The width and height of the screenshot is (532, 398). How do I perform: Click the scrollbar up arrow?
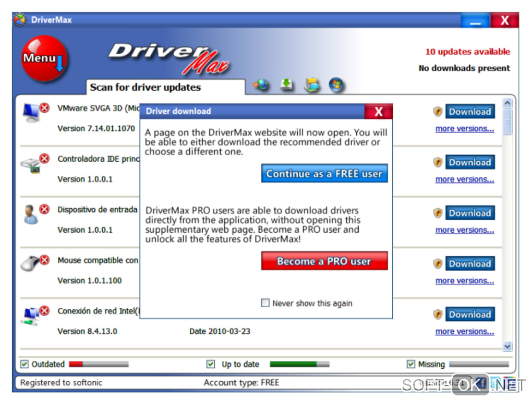[x=507, y=103]
